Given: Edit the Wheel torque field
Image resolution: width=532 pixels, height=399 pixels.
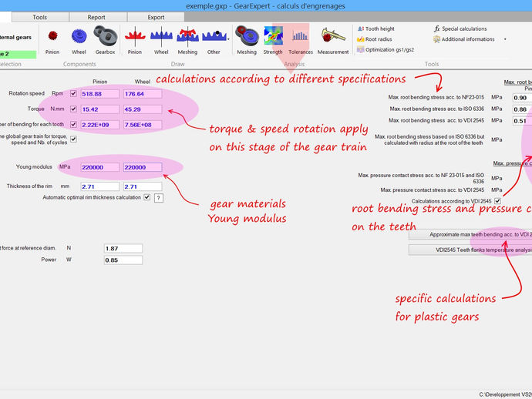Looking at the screenshot, I should coord(143,109).
